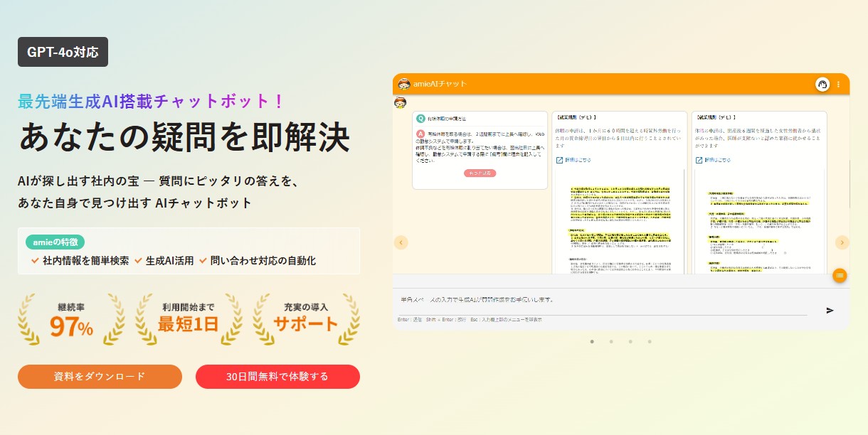The width and height of the screenshot is (868, 435).
Task: Click the 資料をダウンロード button
Action: pyautogui.click(x=100, y=377)
